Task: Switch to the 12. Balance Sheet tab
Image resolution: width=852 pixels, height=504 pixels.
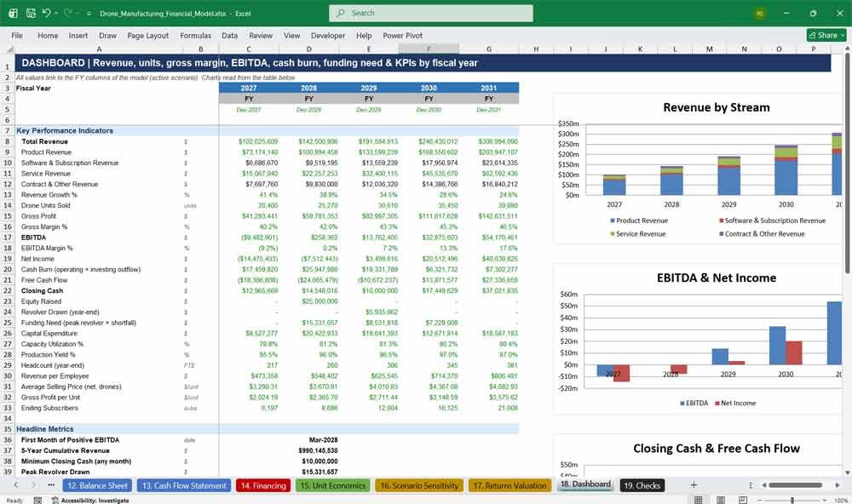Action: click(x=97, y=485)
